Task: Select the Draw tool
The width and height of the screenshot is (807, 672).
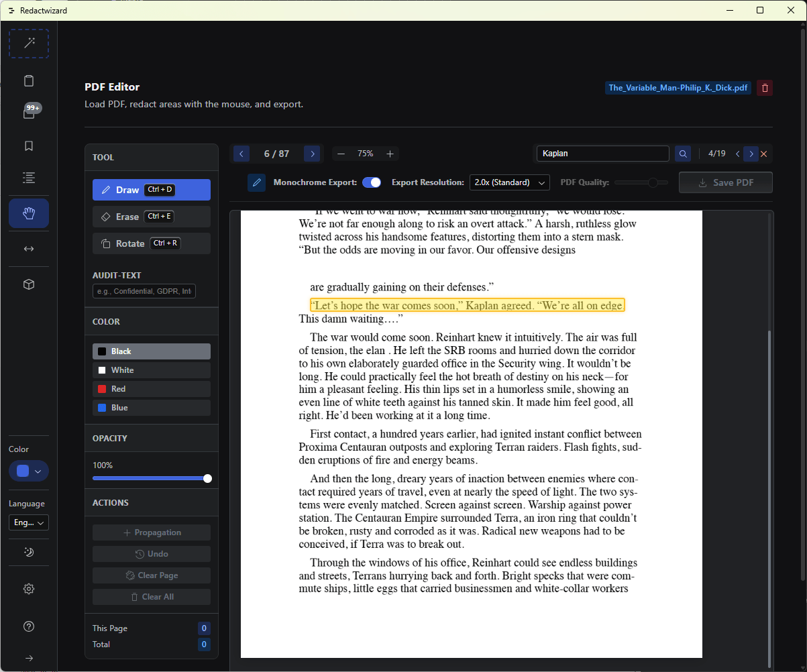Action: pos(152,190)
